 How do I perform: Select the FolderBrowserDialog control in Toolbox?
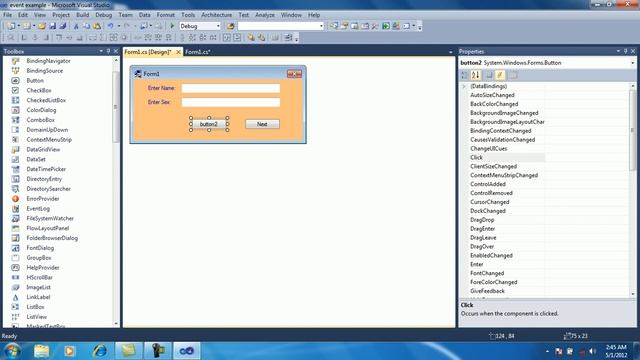(x=52, y=238)
